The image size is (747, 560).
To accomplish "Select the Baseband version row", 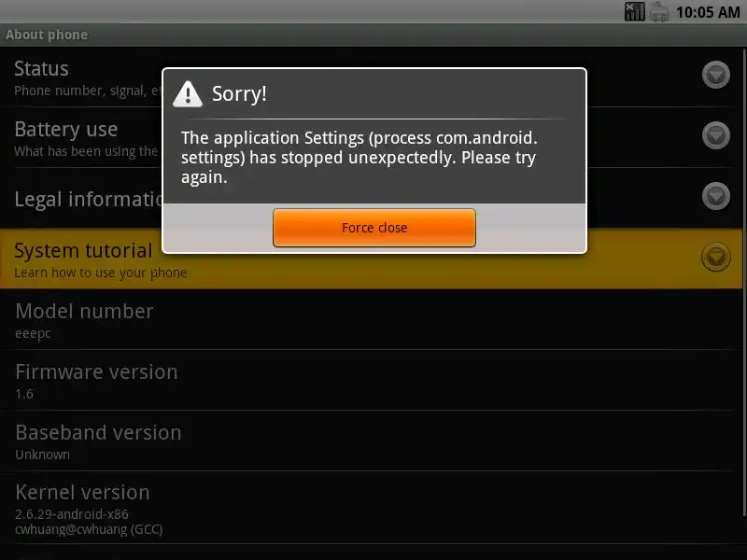I will (372, 441).
